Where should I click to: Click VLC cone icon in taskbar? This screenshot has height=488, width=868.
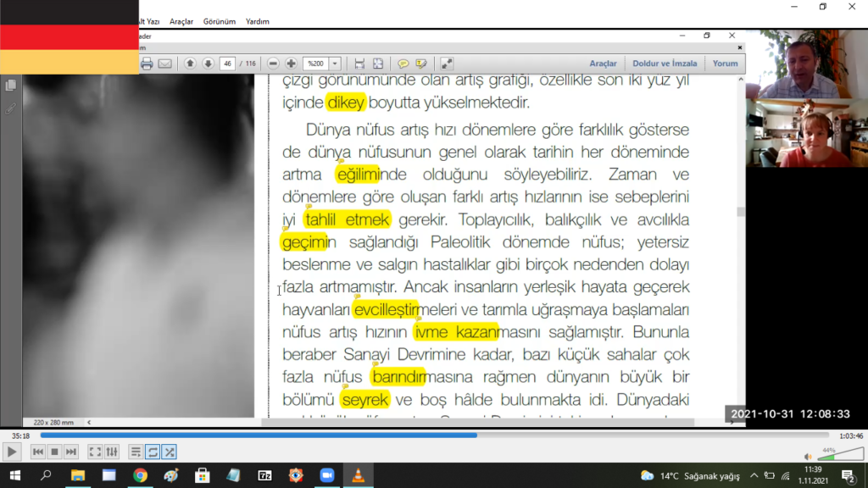(359, 475)
